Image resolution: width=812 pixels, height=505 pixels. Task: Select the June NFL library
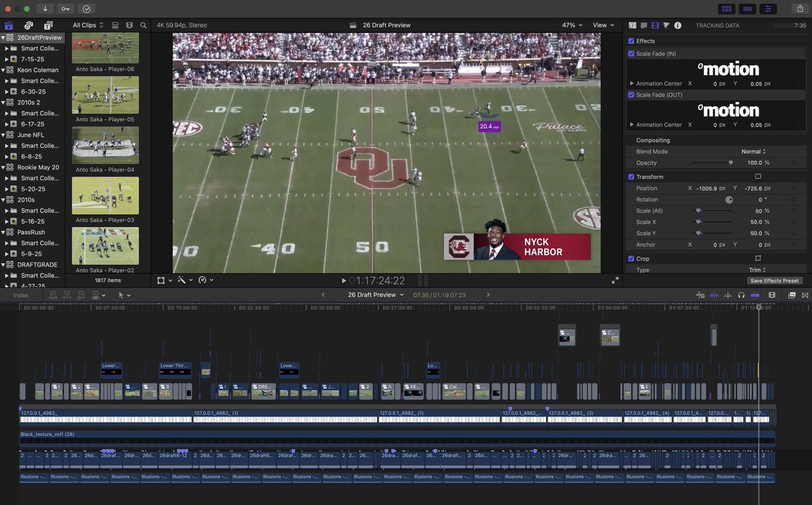(x=32, y=135)
